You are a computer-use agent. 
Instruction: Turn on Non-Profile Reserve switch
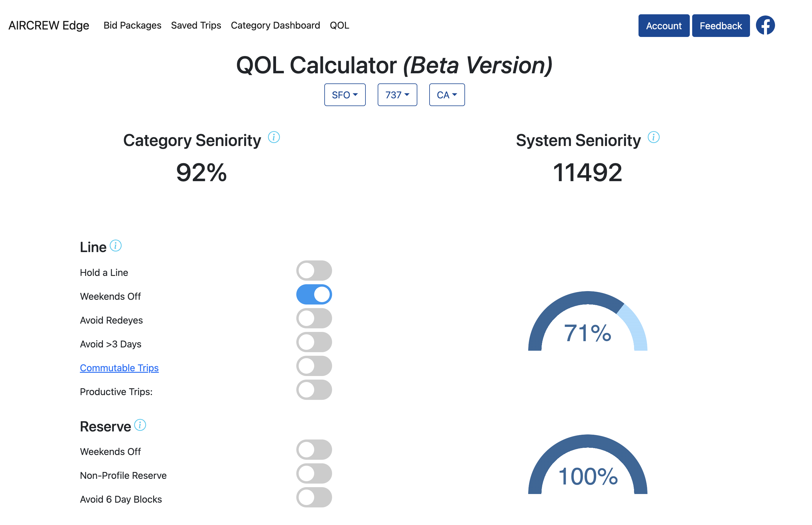[x=314, y=473]
